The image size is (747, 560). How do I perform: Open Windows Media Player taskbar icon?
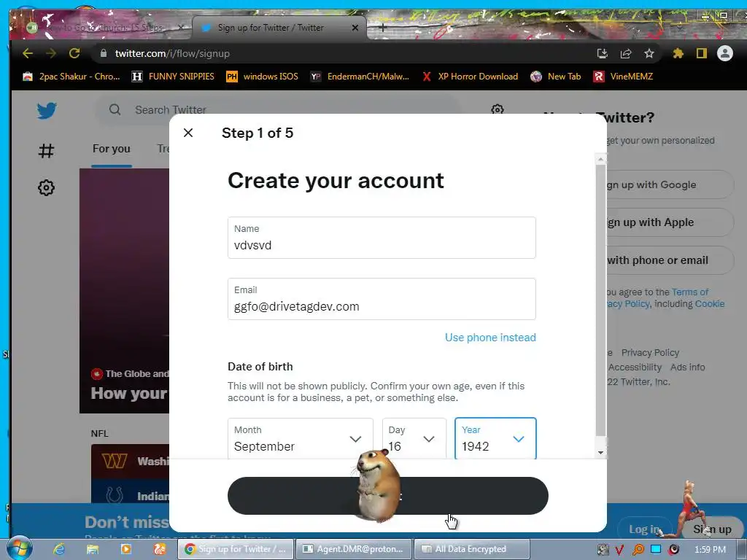125,549
